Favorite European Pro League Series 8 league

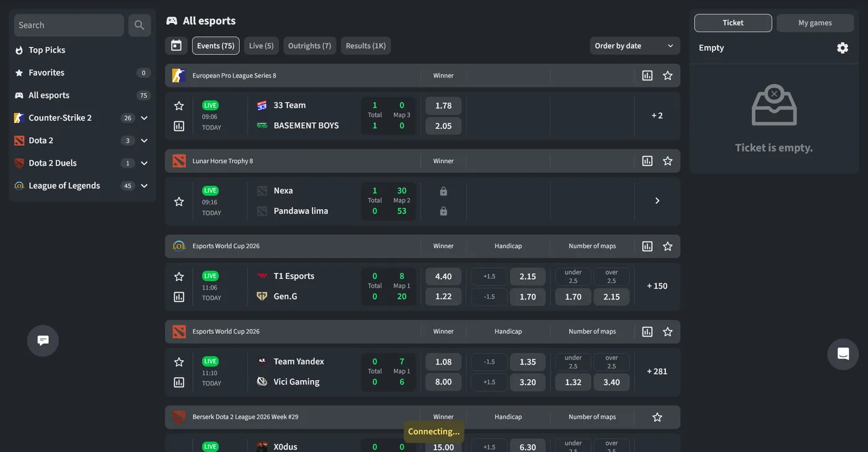[x=668, y=76]
